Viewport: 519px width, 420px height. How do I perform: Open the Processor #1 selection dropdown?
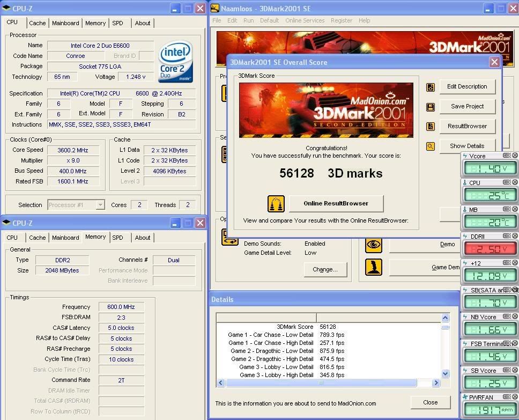coord(100,205)
